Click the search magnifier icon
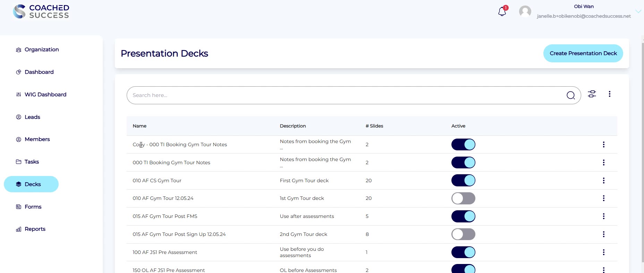This screenshot has width=644, height=273. point(570,95)
